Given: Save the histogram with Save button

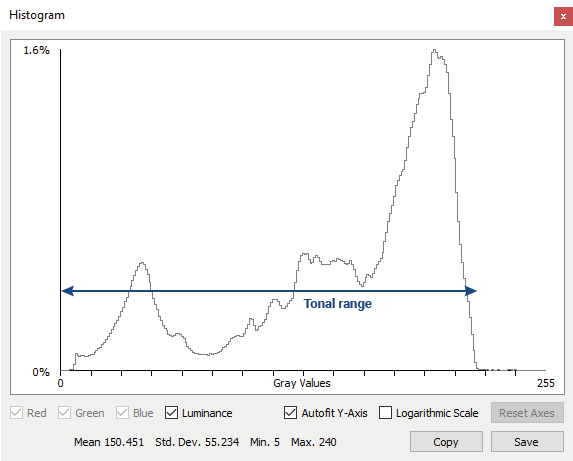Looking at the screenshot, I should [527, 442].
